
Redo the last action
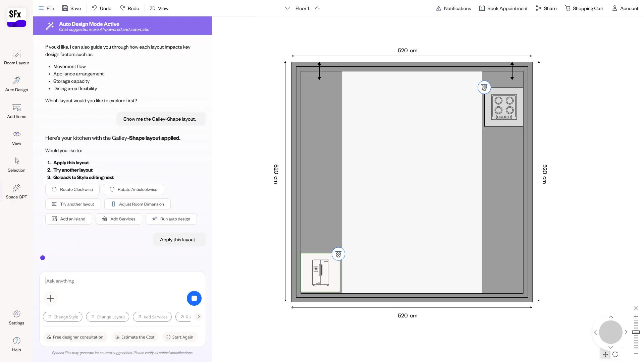click(129, 8)
